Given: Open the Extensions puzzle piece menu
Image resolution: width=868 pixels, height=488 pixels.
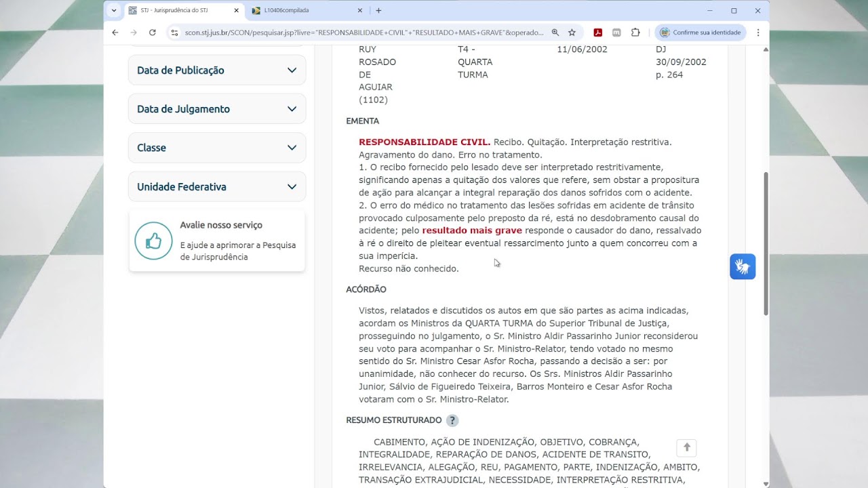Looking at the screenshot, I should coord(635,33).
